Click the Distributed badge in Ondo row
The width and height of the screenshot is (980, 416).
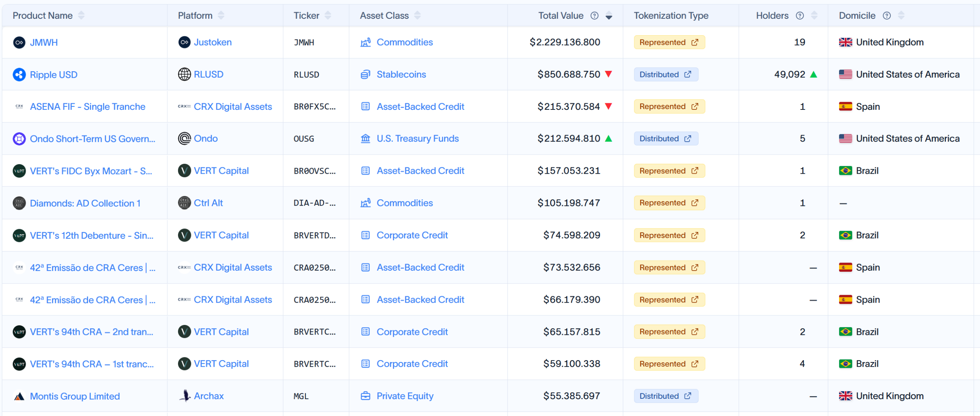pyautogui.click(x=666, y=139)
